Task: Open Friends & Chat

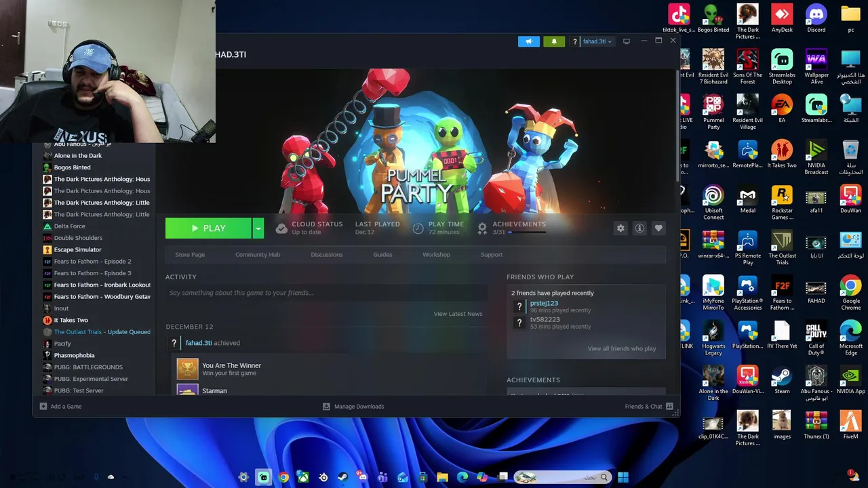Action: tap(649, 407)
